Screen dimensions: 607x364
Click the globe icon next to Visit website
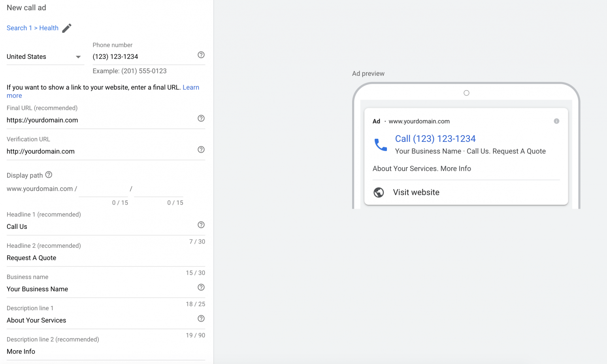379,192
